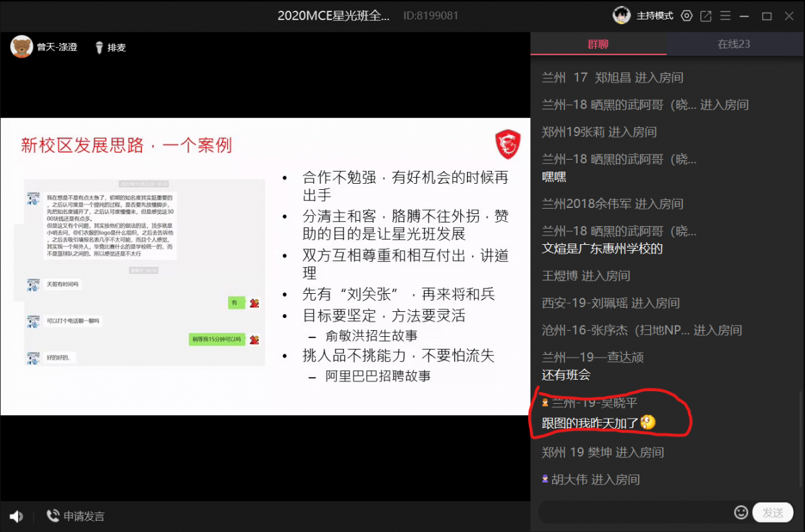Click the room ID:8199081 text
Image resolution: width=805 pixels, height=532 pixels.
click(431, 15)
